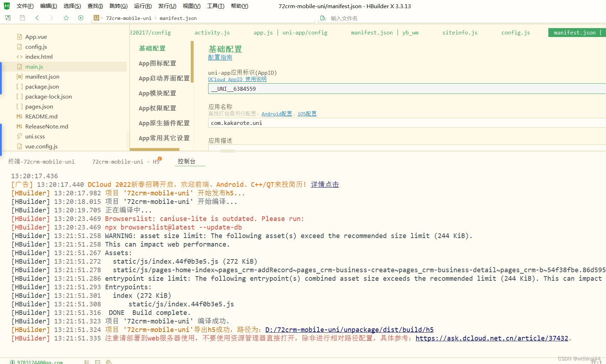Open DCloud AppID 使用说明 link
This screenshot has height=364, width=606.
pos(237,79)
